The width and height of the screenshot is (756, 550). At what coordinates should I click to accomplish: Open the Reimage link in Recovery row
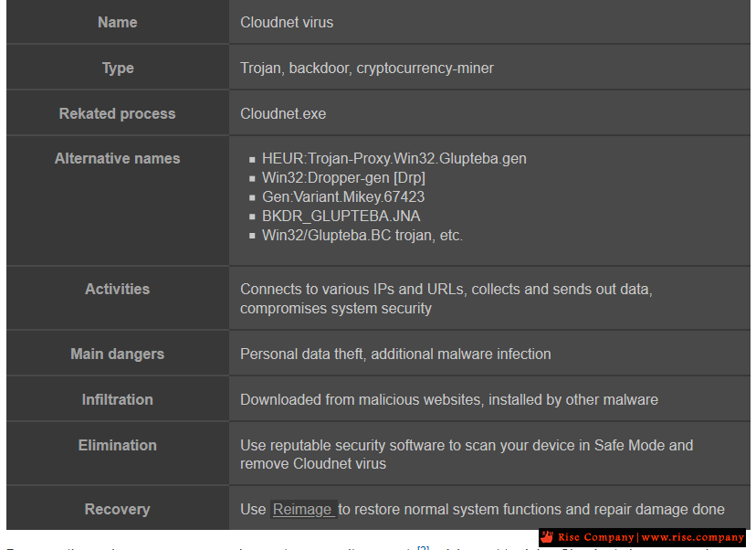(x=302, y=509)
